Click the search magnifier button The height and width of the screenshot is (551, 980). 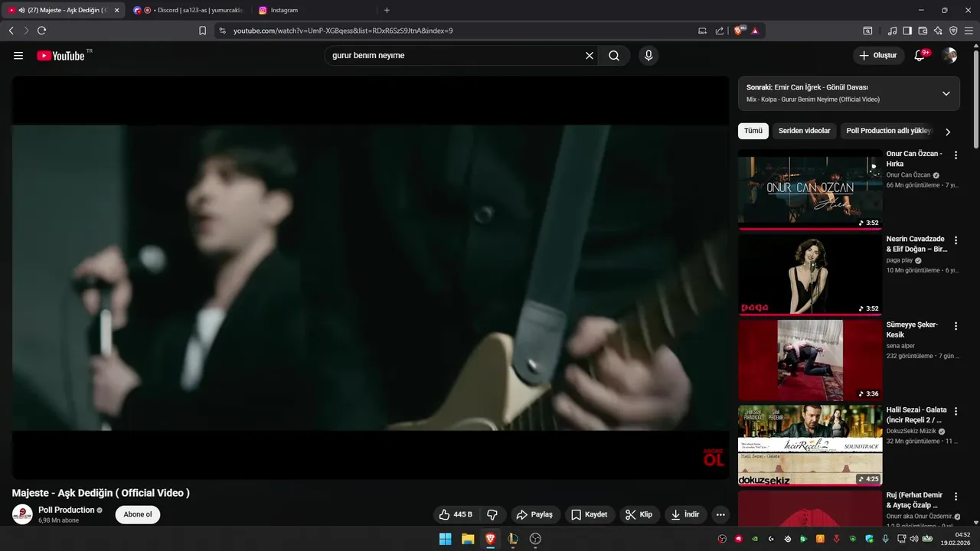tap(614, 56)
